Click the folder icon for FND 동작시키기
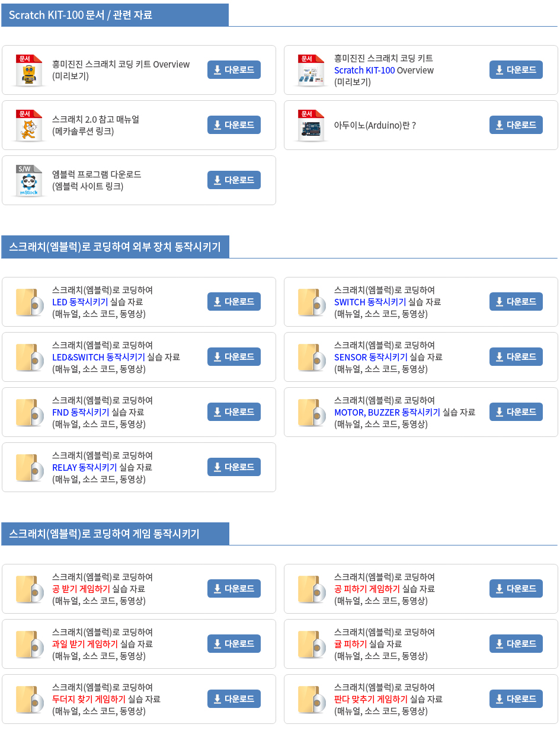Image resolution: width=560 pixels, height=737 pixels. tap(30, 412)
